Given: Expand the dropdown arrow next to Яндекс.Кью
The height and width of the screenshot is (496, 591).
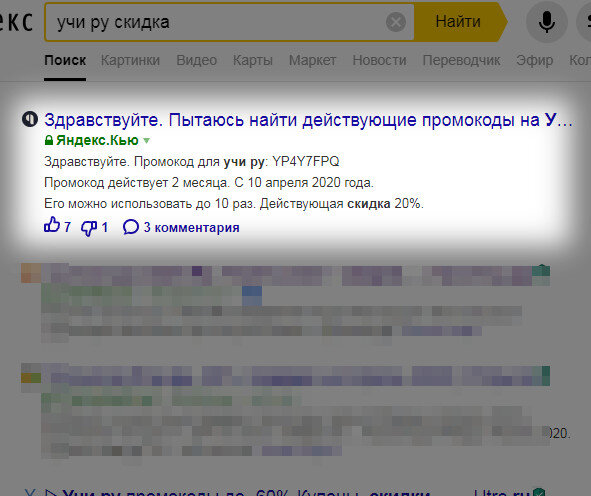Looking at the screenshot, I should coord(146,141).
